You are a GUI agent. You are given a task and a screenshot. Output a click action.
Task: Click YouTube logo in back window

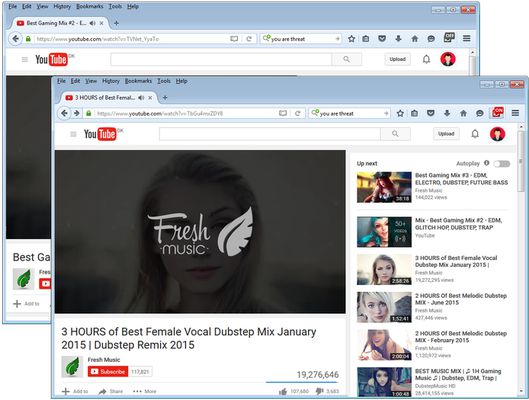coord(52,59)
